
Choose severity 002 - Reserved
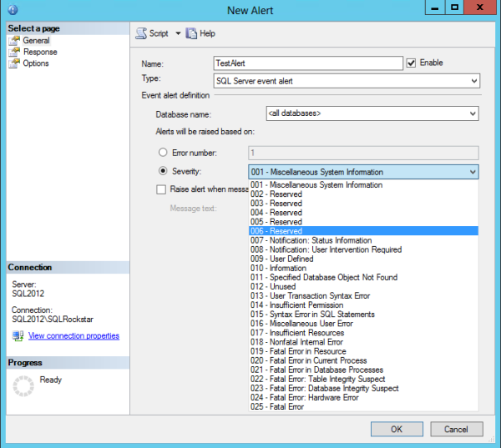(363, 194)
